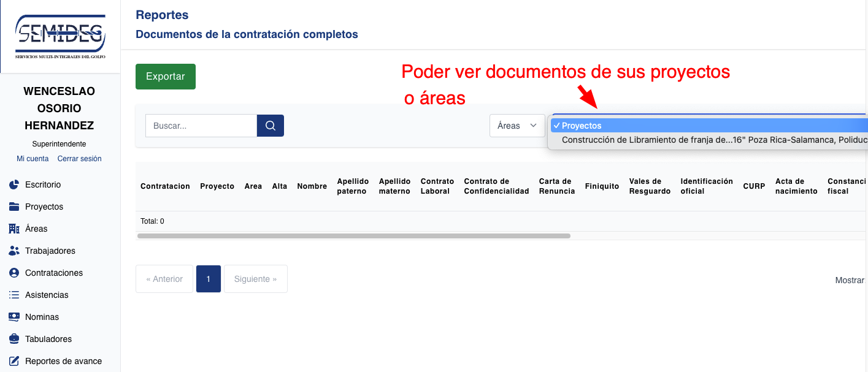
Task: Open the Tabuladores section
Action: [47, 339]
